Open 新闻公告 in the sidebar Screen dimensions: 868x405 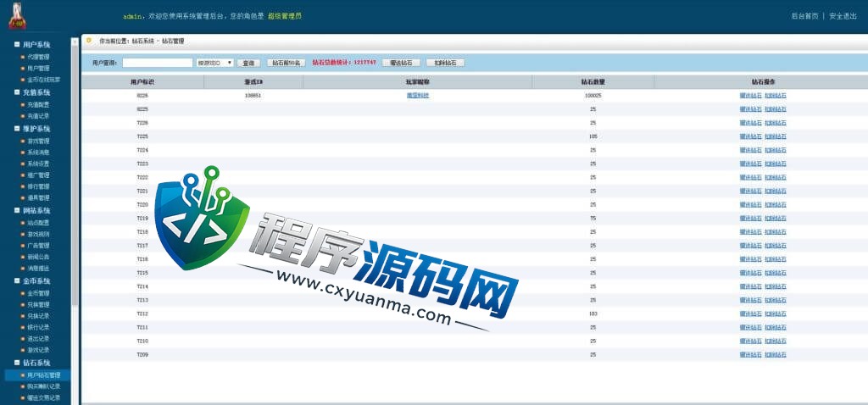pos(38,257)
